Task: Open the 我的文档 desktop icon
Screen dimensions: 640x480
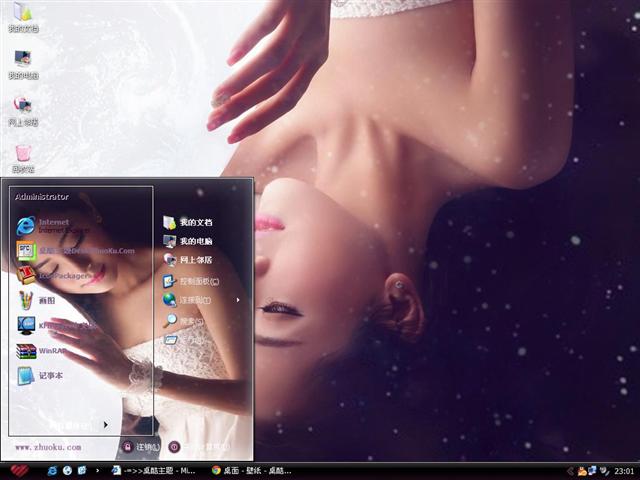Action: 23,17
